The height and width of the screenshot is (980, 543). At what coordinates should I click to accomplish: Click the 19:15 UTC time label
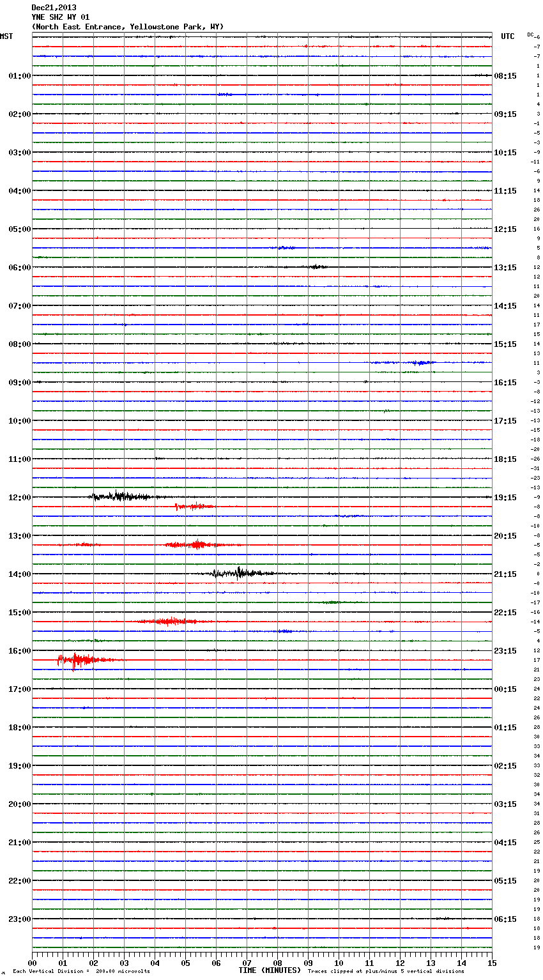(x=505, y=498)
